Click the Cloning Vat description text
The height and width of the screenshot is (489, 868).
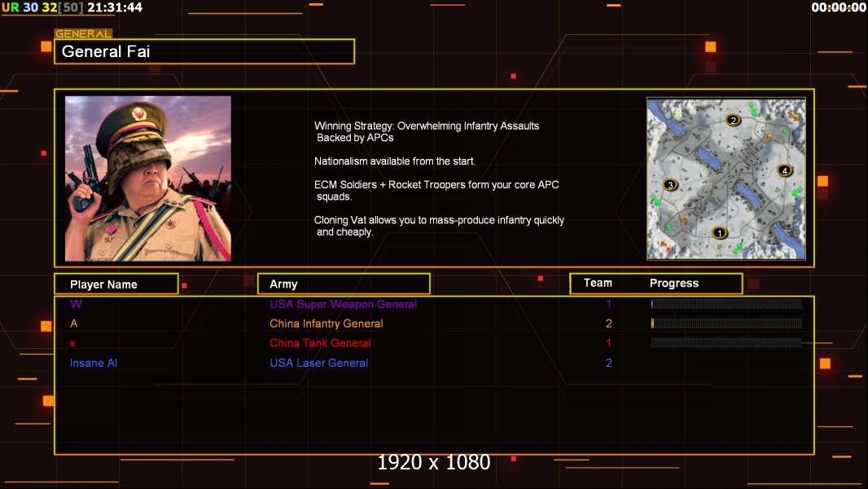pyautogui.click(x=439, y=226)
